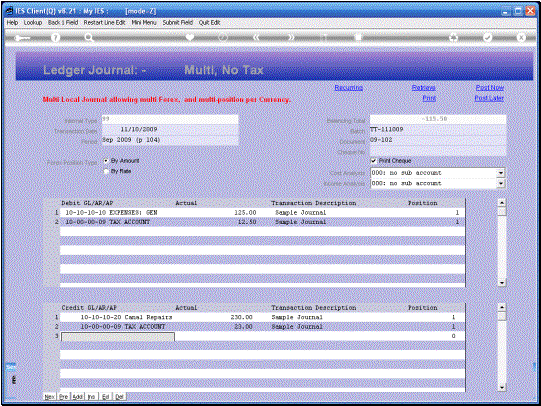Click the key icon in the toolbar
This screenshot has width=541, height=406.
tap(22, 38)
